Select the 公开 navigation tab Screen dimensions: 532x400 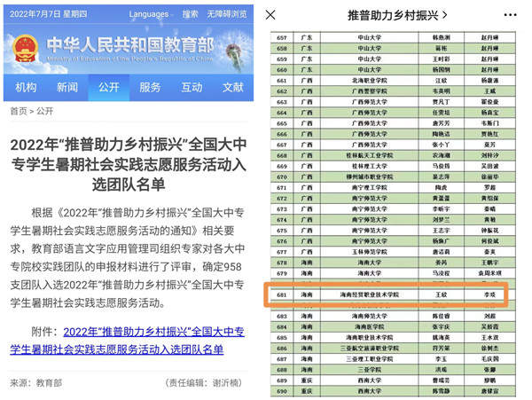coord(108,88)
